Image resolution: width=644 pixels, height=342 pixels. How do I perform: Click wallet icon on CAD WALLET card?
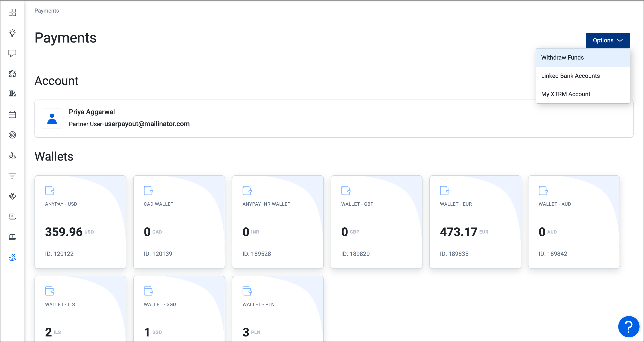[149, 191]
